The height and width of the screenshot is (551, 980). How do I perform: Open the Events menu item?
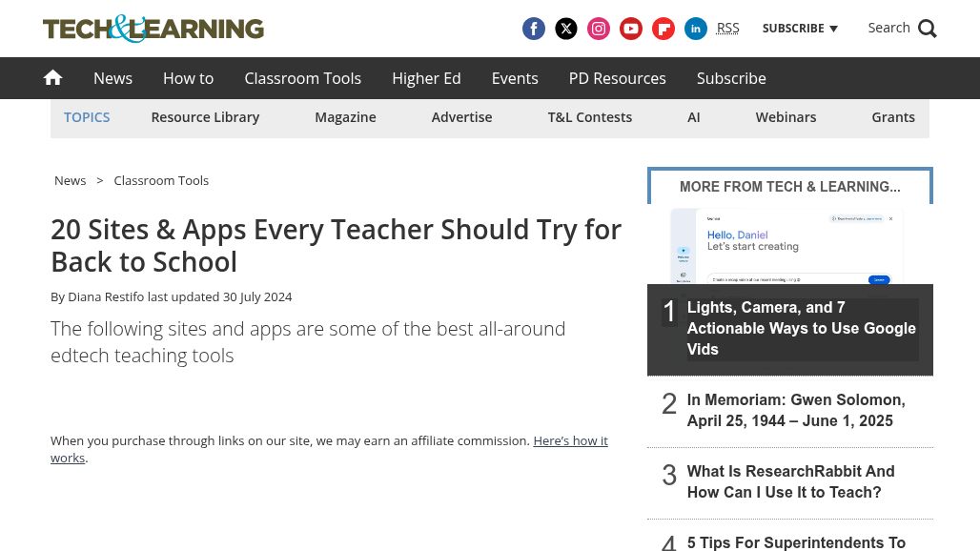[515, 78]
